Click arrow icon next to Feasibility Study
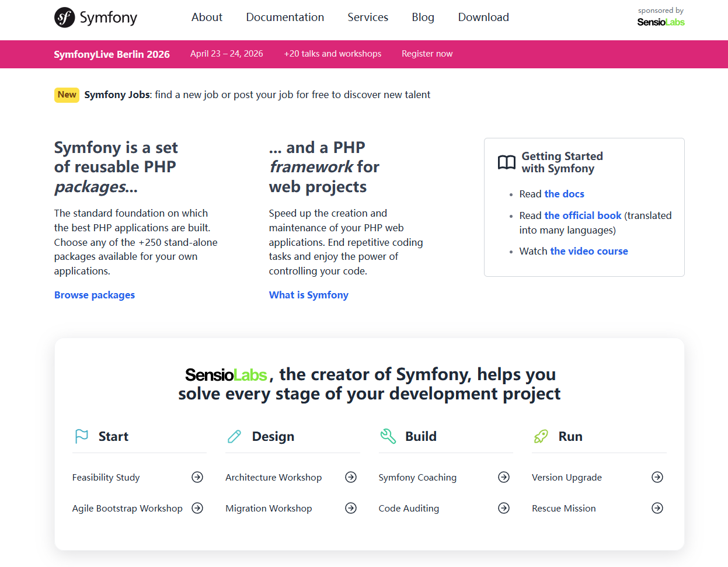The image size is (728, 567). (x=197, y=477)
